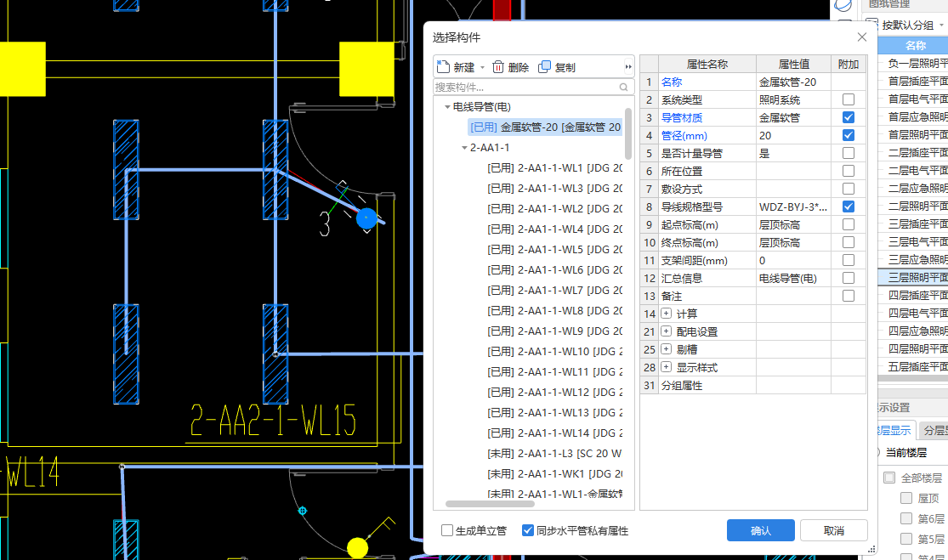948x560 pixels.
Task: Select the unused 2-AA1-1-WK1 row
Action: pos(555,474)
